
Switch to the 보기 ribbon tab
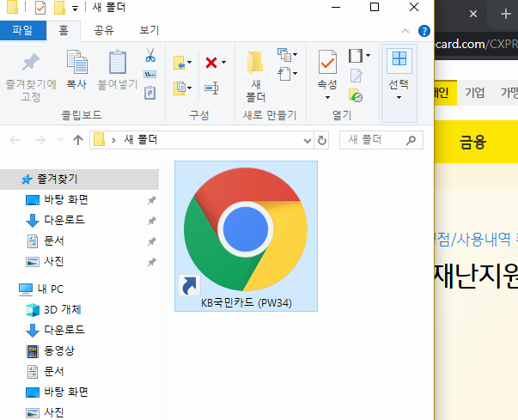pos(149,30)
